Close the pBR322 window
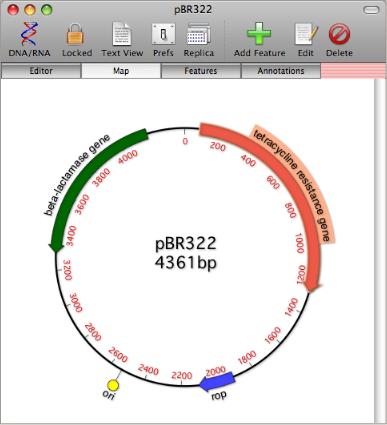387x425 pixels. click(13, 10)
